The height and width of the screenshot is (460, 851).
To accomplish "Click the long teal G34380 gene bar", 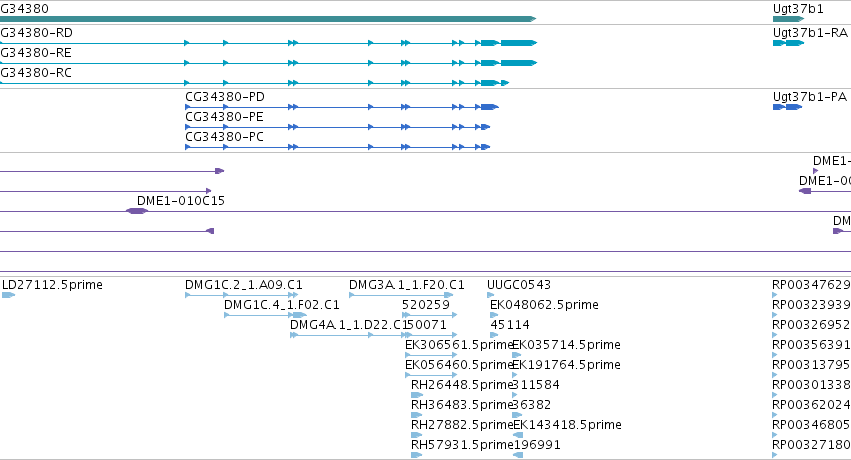I will (x=268, y=19).
